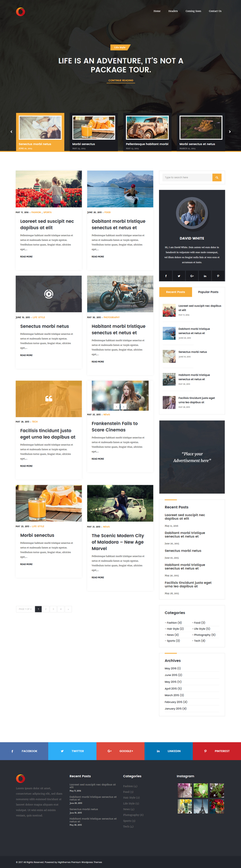Screen dimensions: 241x868
Task: Open David White's LinkedIn icon
Action: pyautogui.click(x=205, y=276)
